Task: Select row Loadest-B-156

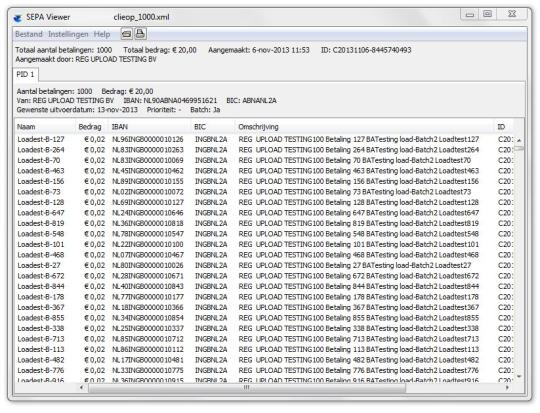Action: (x=264, y=181)
